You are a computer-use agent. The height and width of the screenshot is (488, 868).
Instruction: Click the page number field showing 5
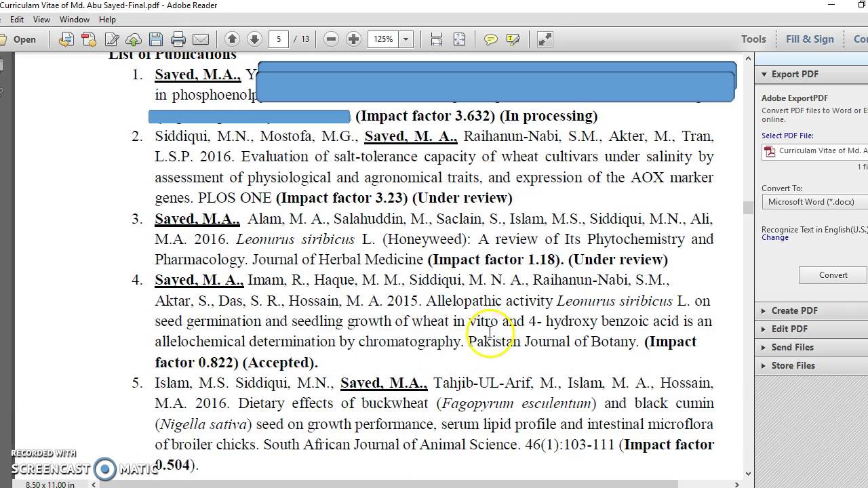278,39
